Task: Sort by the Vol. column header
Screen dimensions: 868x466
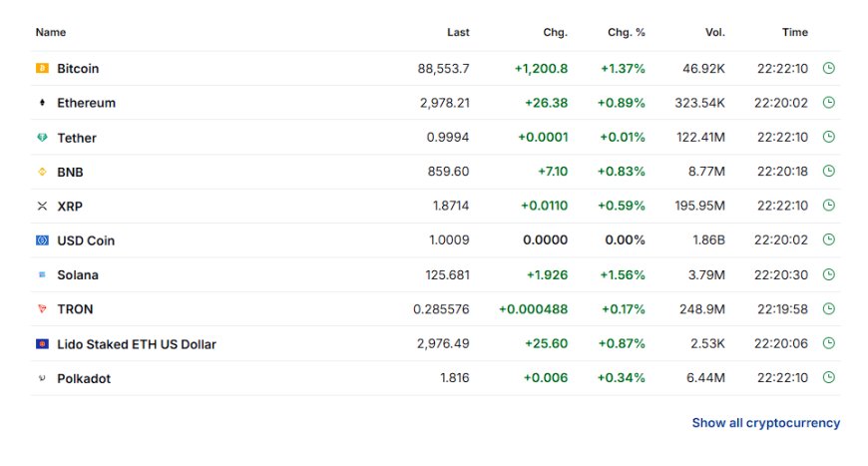Action: click(714, 32)
